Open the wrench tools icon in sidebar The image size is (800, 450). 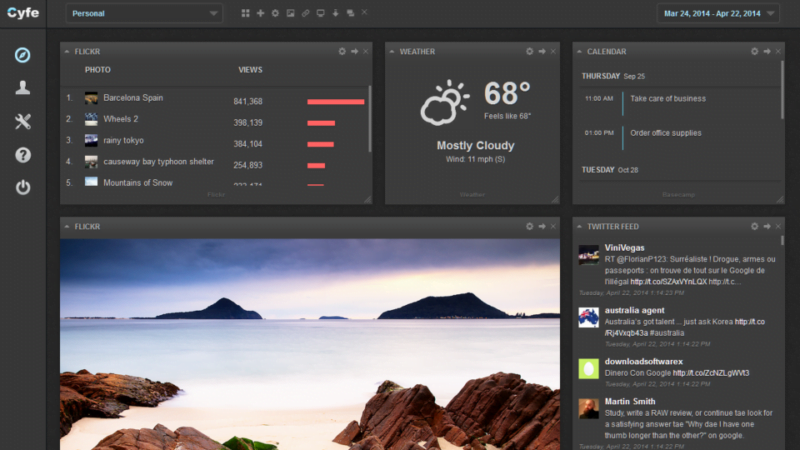click(x=22, y=122)
